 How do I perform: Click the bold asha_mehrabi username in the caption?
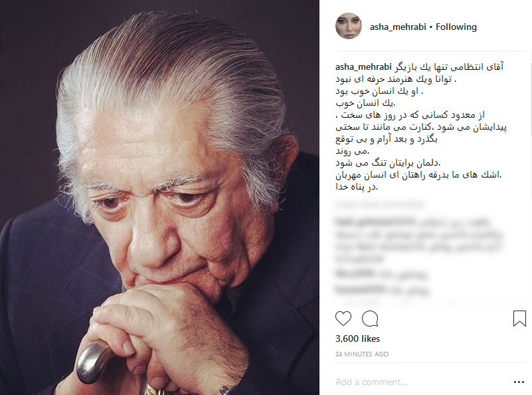pos(363,67)
